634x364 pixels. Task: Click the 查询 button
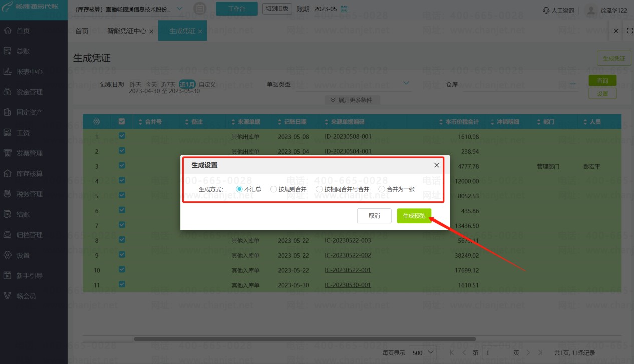coord(602,80)
